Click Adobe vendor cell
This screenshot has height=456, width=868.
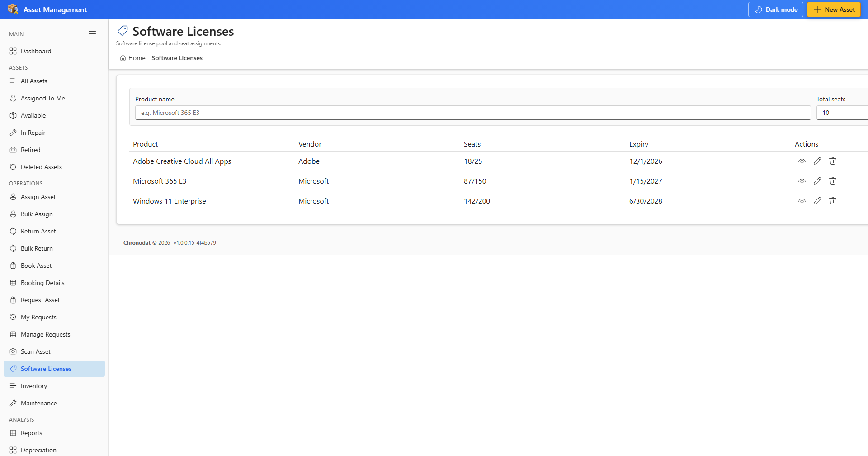(309, 161)
